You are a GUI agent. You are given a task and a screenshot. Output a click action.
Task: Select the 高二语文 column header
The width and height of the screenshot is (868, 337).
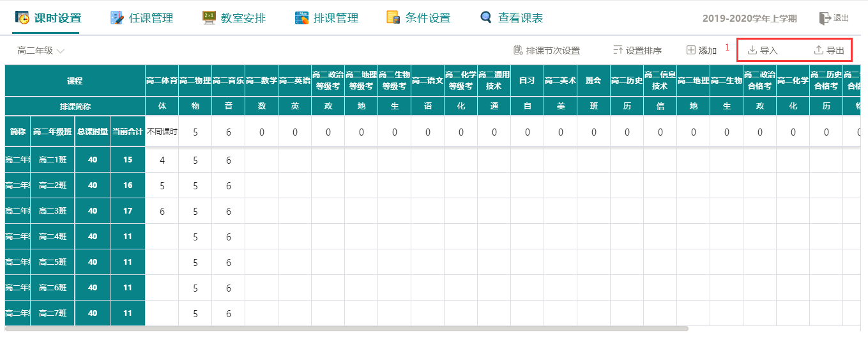pyautogui.click(x=428, y=81)
